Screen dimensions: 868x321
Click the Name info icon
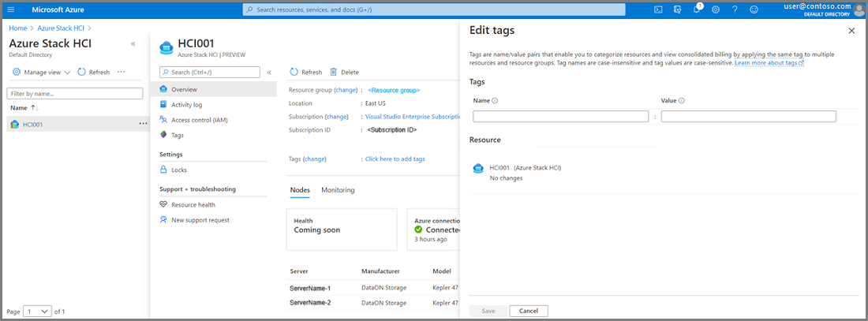495,101
